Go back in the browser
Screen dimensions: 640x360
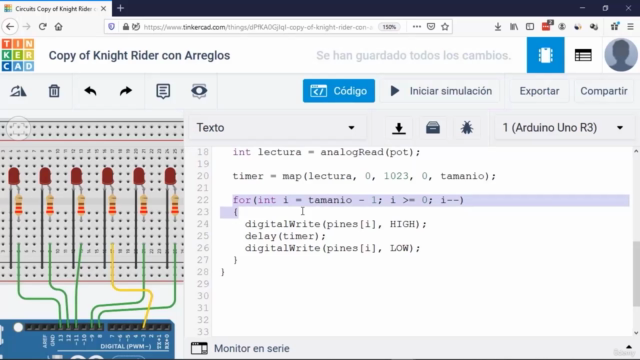[x=10, y=27]
